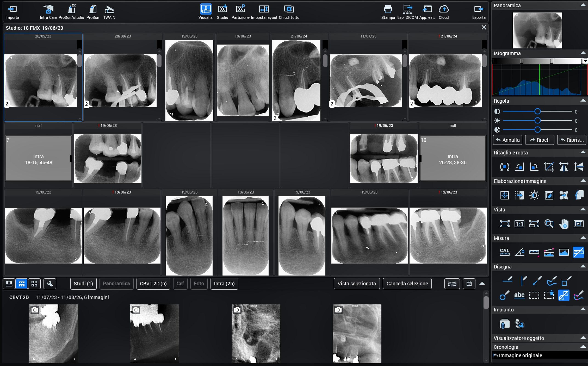This screenshot has width=588, height=366.
Task: Toggle the dental arch filter button
Action: coord(452,284)
